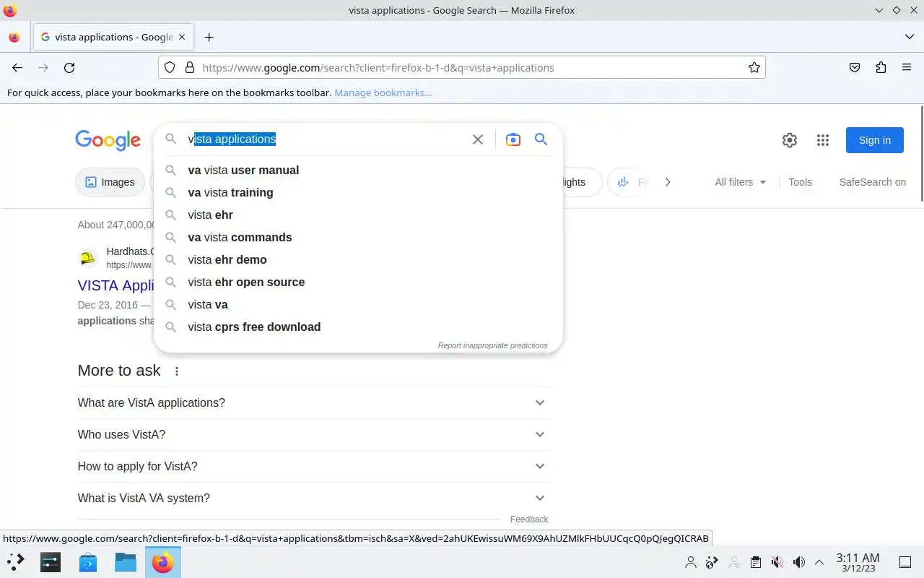Open the All filters dropdown
Image resolution: width=924 pixels, height=578 pixels.
tap(741, 182)
